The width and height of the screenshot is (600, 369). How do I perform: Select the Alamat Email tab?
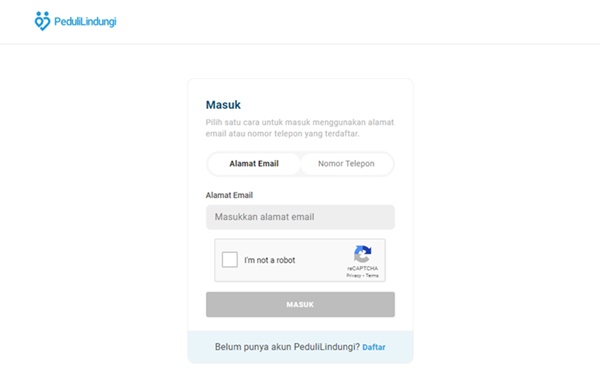[254, 164]
